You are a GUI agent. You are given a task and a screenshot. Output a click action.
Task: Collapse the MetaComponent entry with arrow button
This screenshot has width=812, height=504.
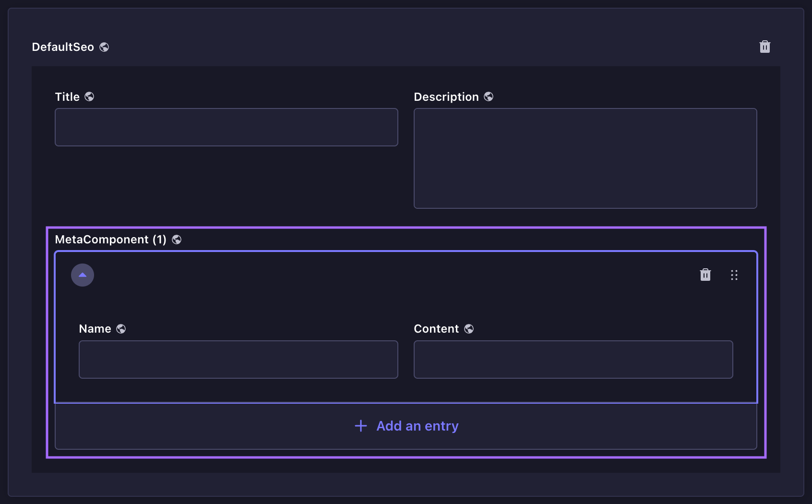(x=83, y=275)
